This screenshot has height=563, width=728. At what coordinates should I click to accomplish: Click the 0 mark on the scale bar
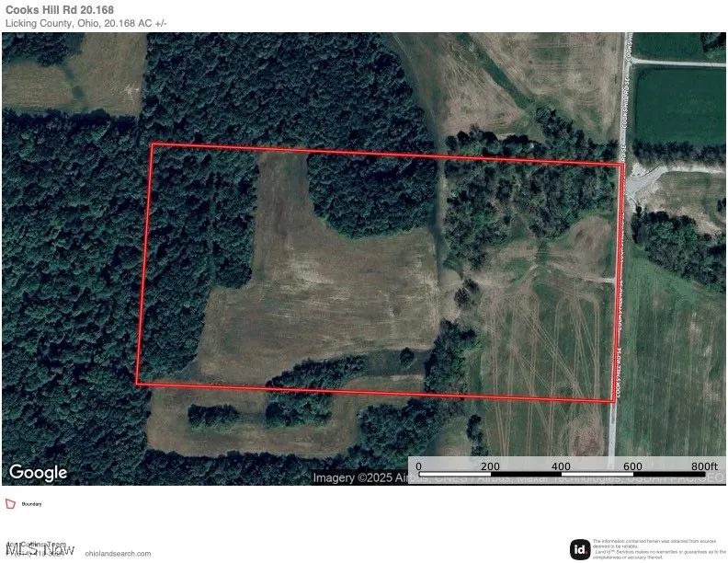[418, 465]
